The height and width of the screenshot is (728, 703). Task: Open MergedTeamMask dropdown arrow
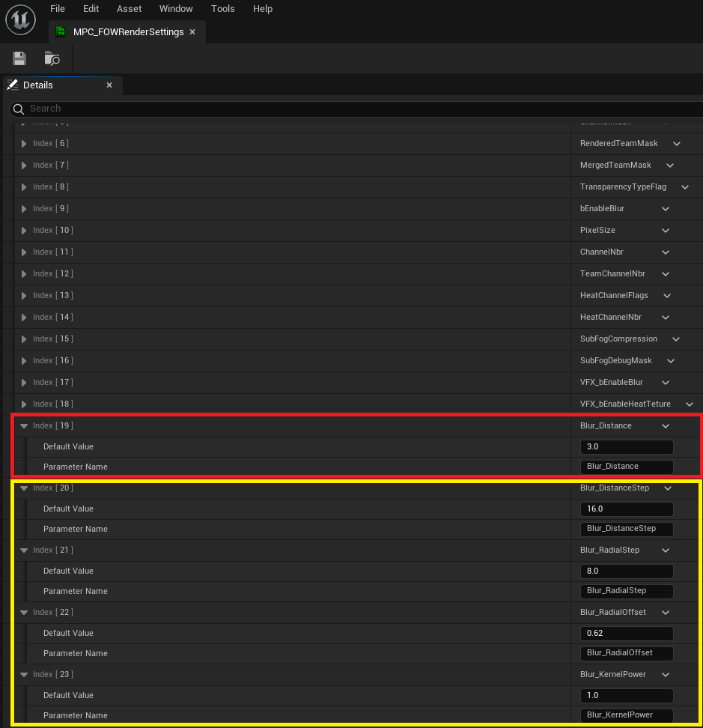670,166
